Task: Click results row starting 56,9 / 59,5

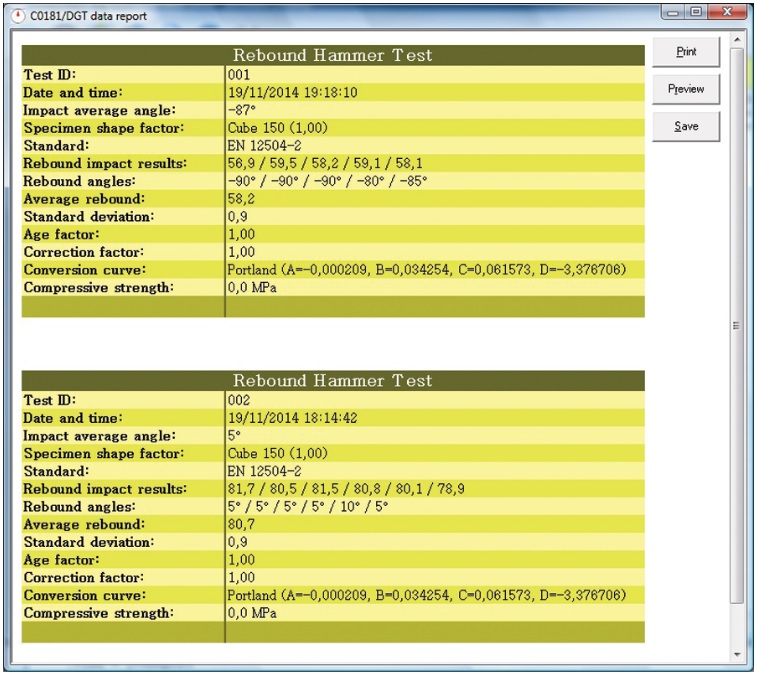Action: pyautogui.click(x=325, y=163)
